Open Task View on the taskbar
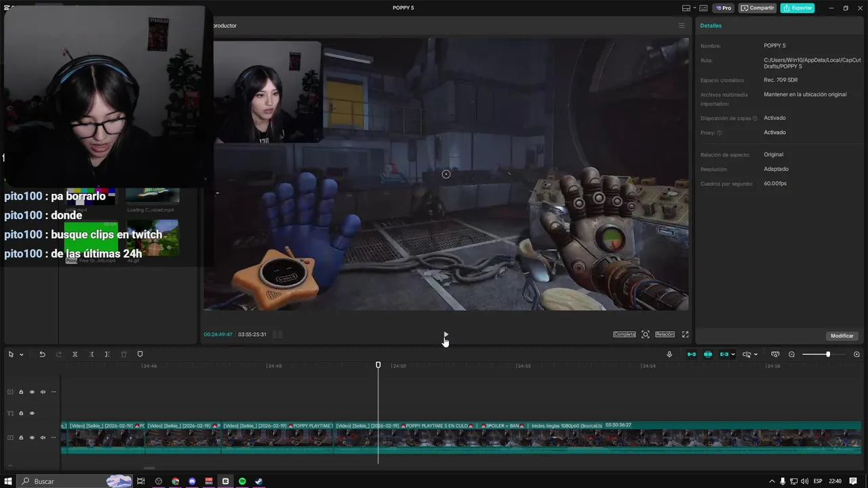Image resolution: width=868 pixels, height=488 pixels. (x=141, y=481)
